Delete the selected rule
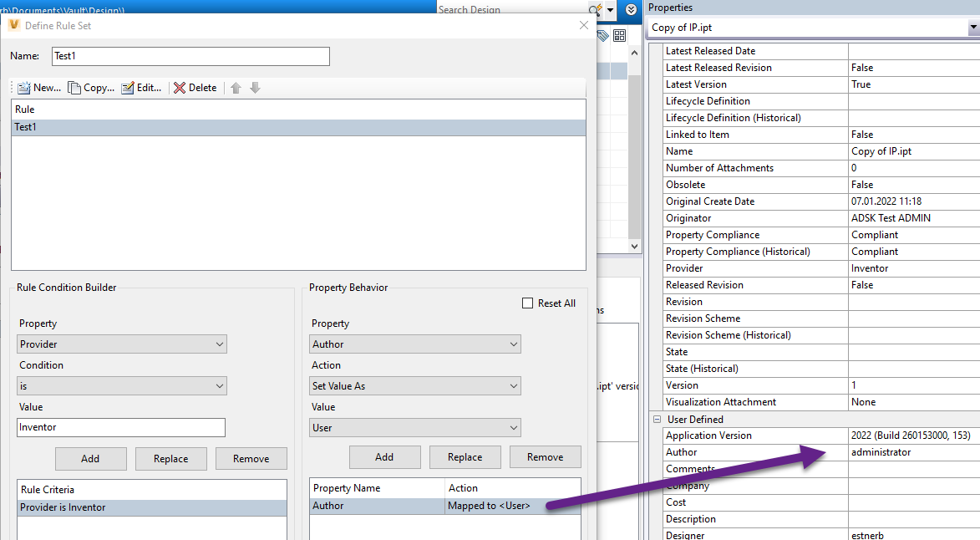Screen dimensions: 980x540 coord(195,87)
